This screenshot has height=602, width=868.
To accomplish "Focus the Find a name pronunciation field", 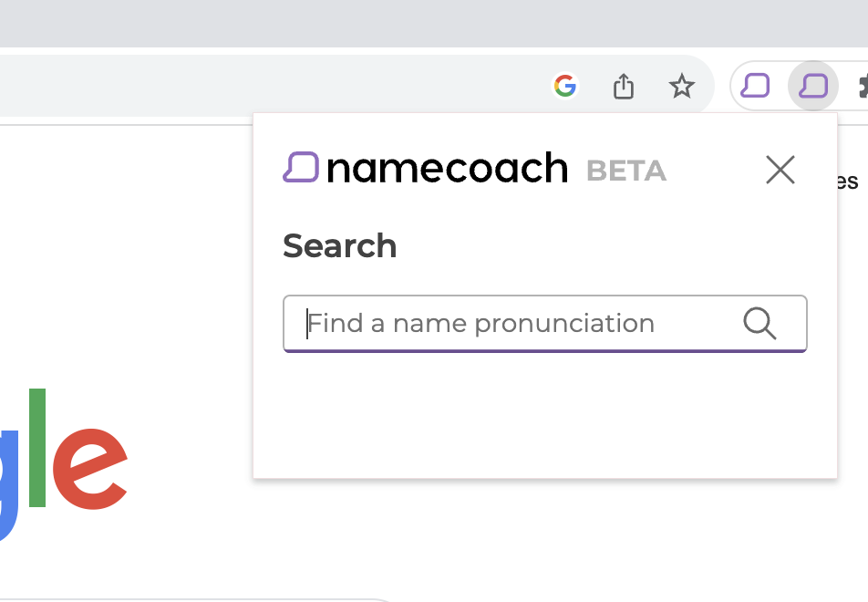I will (x=544, y=324).
